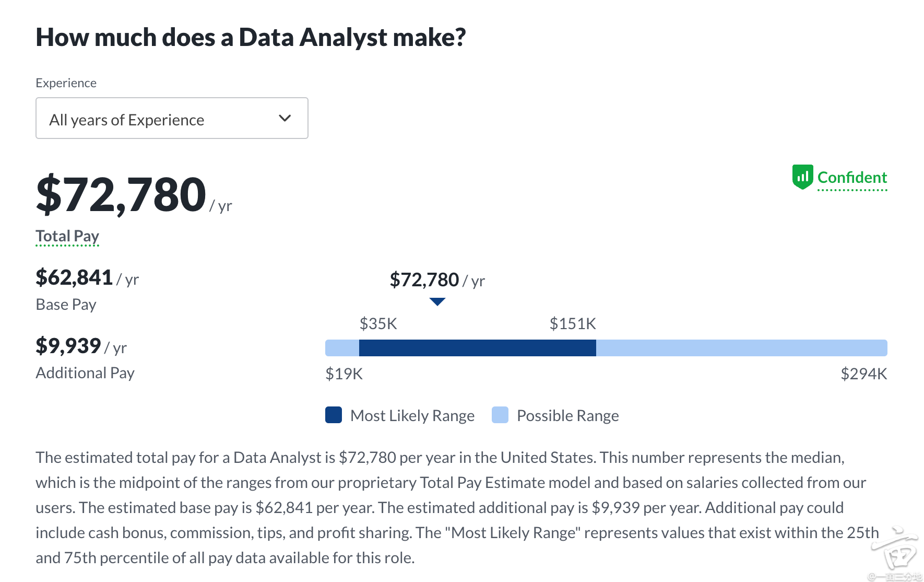The image size is (924, 582).
Task: Click the $72,780 label above the range bar
Action: tap(424, 280)
